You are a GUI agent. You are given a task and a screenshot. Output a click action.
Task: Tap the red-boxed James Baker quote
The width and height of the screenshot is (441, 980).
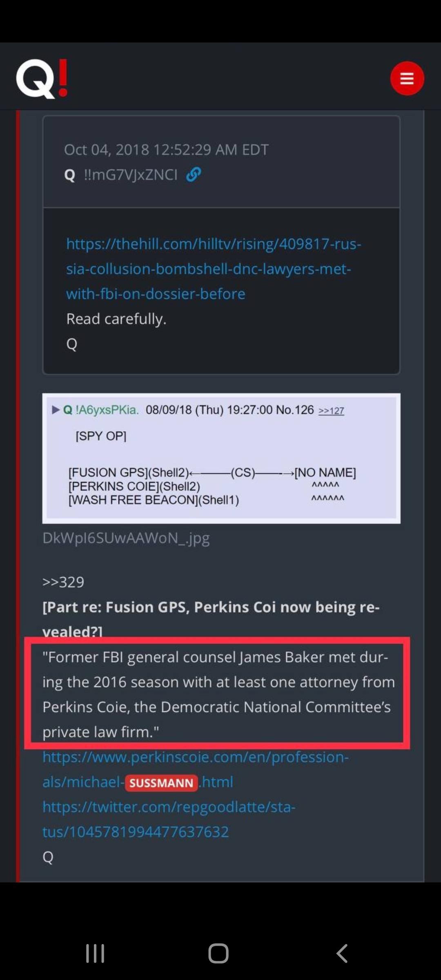(x=217, y=694)
